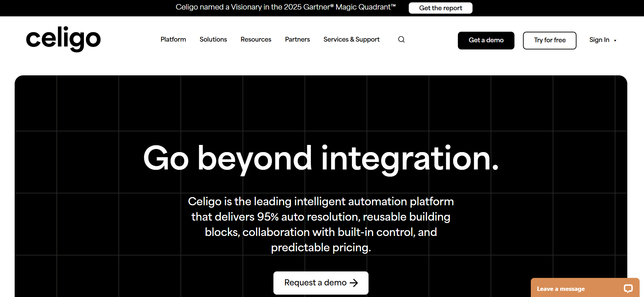Open the Services & Support menu
This screenshot has height=297, width=644.
pyautogui.click(x=351, y=40)
